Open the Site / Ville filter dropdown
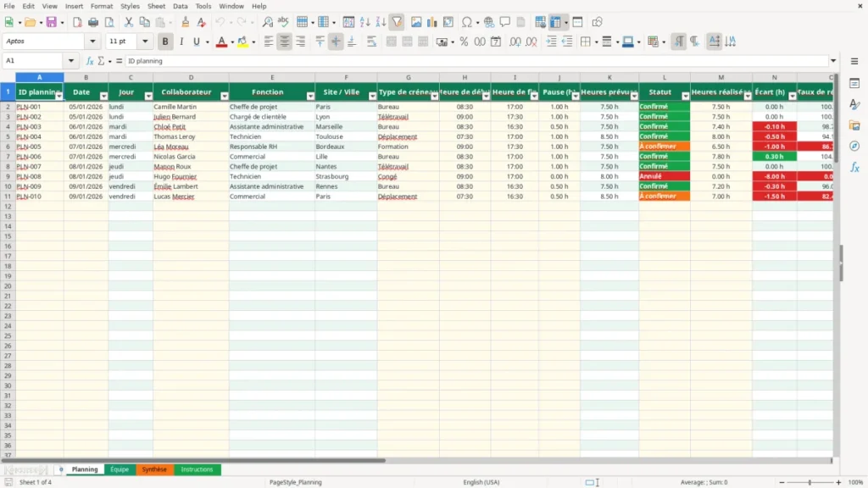The height and width of the screenshot is (488, 868). pyautogui.click(x=373, y=97)
